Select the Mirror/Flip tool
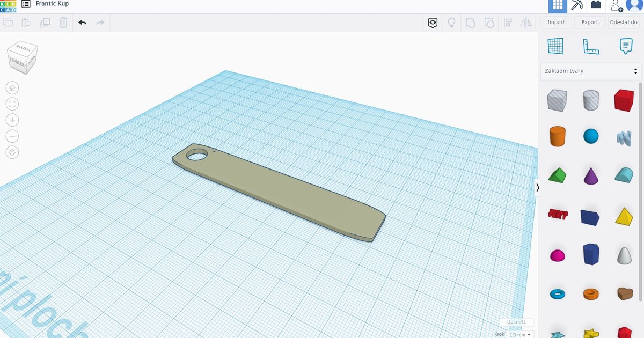The height and width of the screenshot is (338, 644). click(526, 22)
